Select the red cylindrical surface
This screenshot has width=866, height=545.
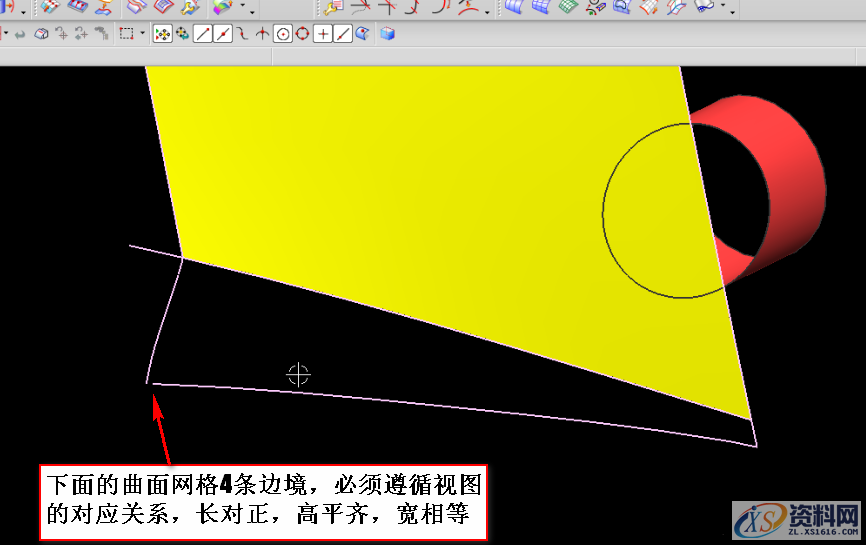coord(790,180)
